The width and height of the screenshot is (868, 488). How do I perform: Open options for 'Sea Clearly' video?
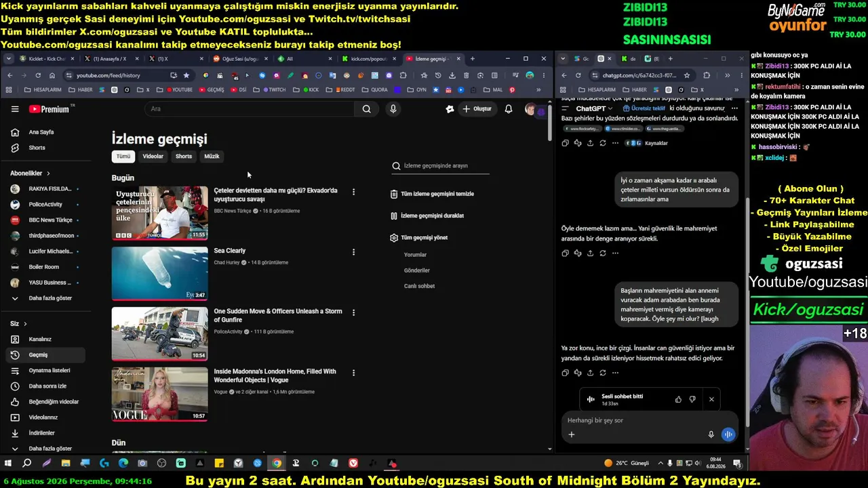(353, 252)
